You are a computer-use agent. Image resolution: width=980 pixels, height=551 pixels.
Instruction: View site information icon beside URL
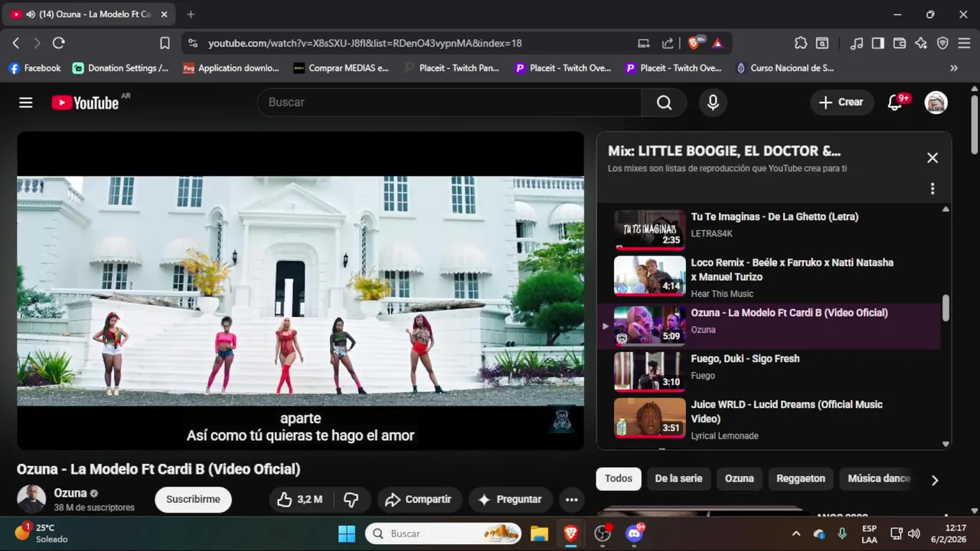coord(192,44)
